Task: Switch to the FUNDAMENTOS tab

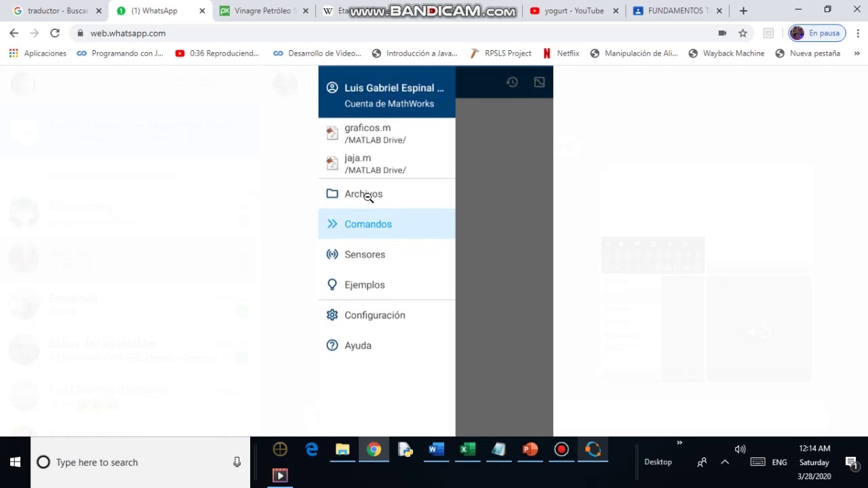Action: coord(676,11)
